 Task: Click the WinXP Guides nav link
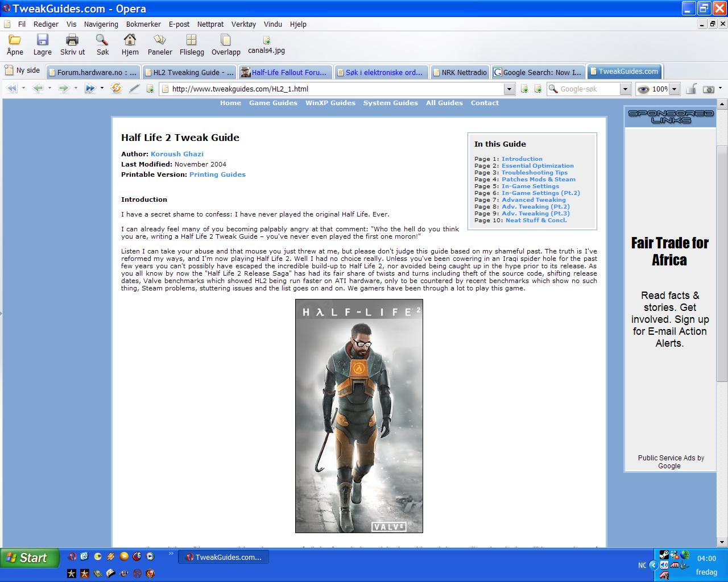pyautogui.click(x=330, y=103)
